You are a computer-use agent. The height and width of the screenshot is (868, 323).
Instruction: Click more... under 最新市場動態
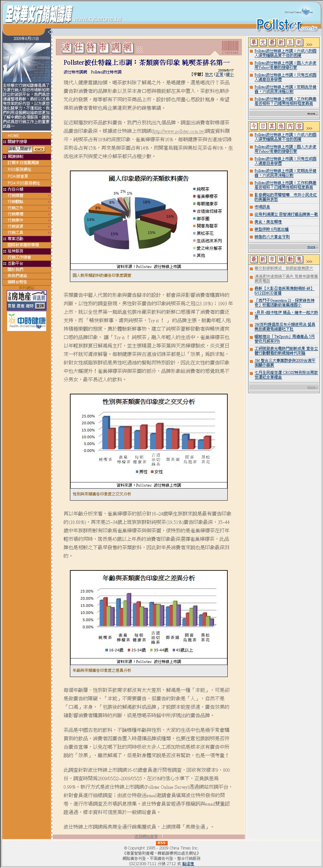click(313, 387)
